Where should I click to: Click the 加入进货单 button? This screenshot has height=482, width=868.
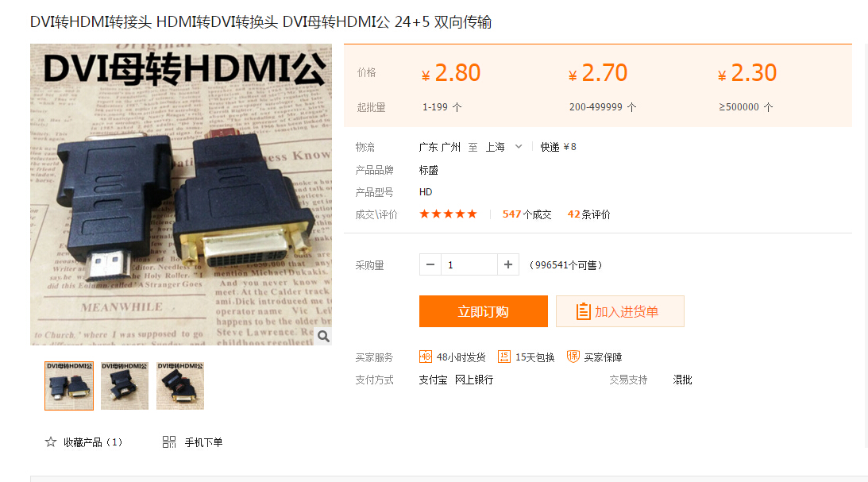point(620,311)
